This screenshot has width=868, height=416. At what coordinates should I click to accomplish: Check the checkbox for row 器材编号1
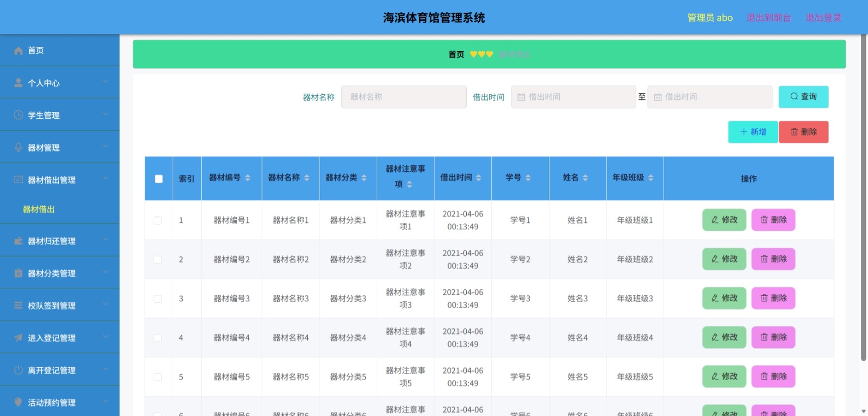pos(158,220)
